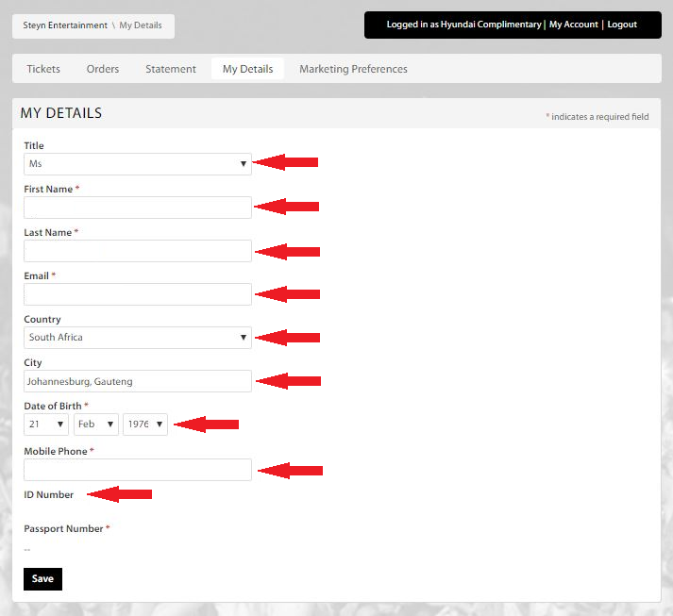Screen dimensions: 673x616
Task: Click the 'indicates a required field' note
Action: tap(599, 117)
